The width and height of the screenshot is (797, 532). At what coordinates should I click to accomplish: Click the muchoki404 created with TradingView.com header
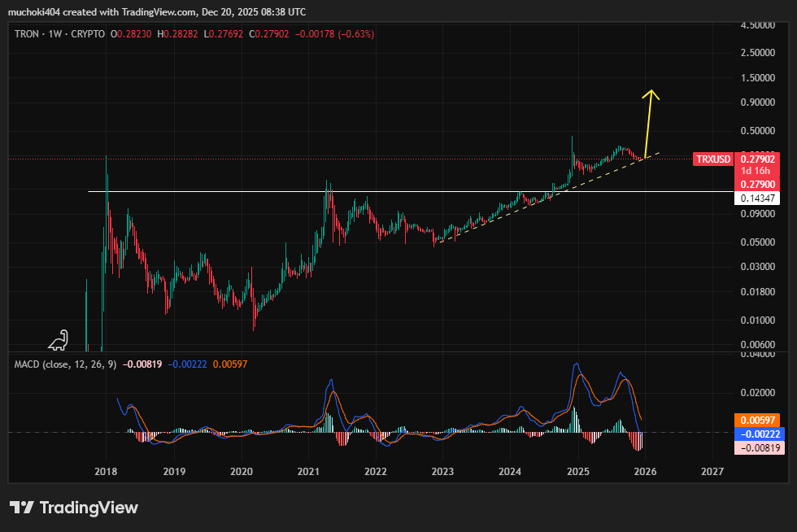click(156, 12)
